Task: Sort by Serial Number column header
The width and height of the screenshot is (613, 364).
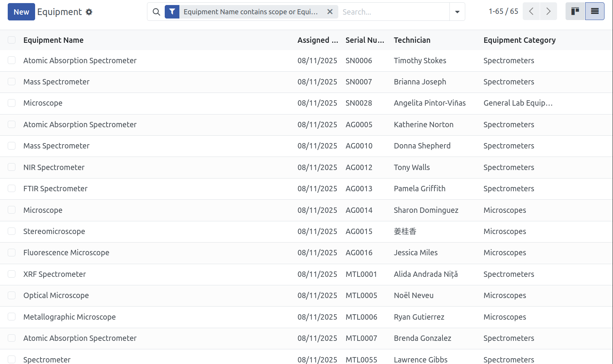Action: 365,40
